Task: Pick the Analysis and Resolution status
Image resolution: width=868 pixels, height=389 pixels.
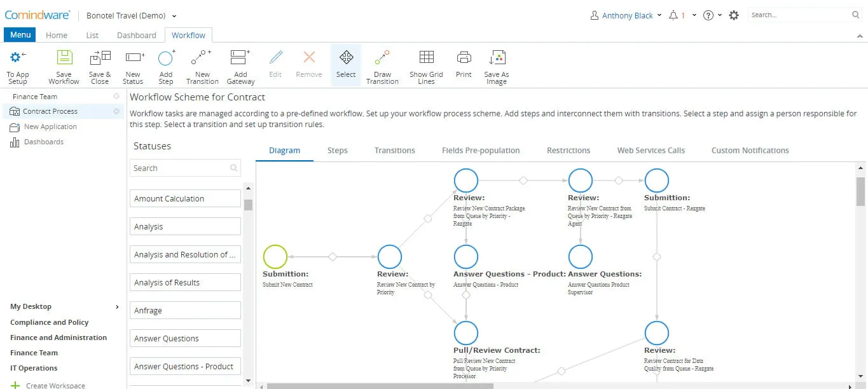Action: (x=185, y=254)
